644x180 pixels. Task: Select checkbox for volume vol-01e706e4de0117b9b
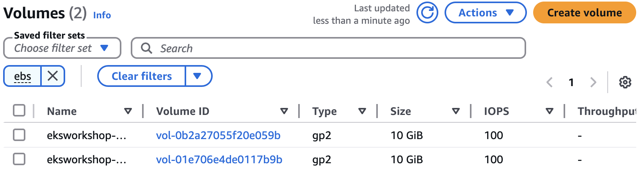coord(19,159)
